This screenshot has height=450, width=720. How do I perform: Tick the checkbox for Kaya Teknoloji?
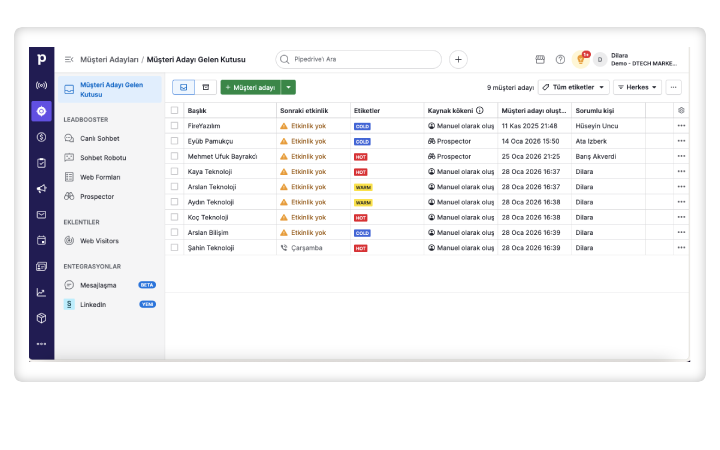coord(174,171)
